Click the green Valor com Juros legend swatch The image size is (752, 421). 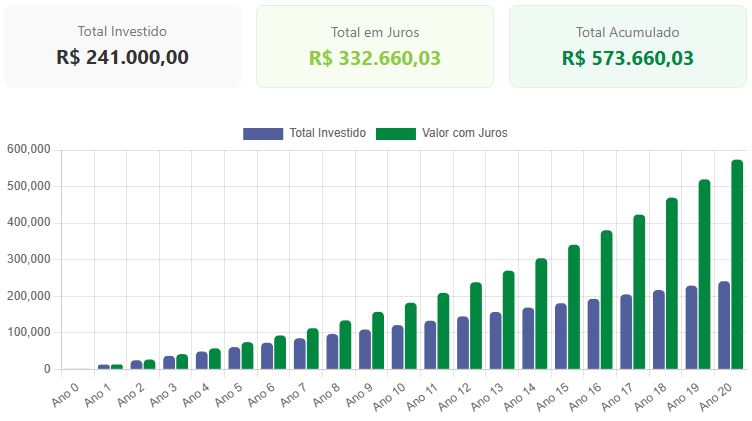395,134
